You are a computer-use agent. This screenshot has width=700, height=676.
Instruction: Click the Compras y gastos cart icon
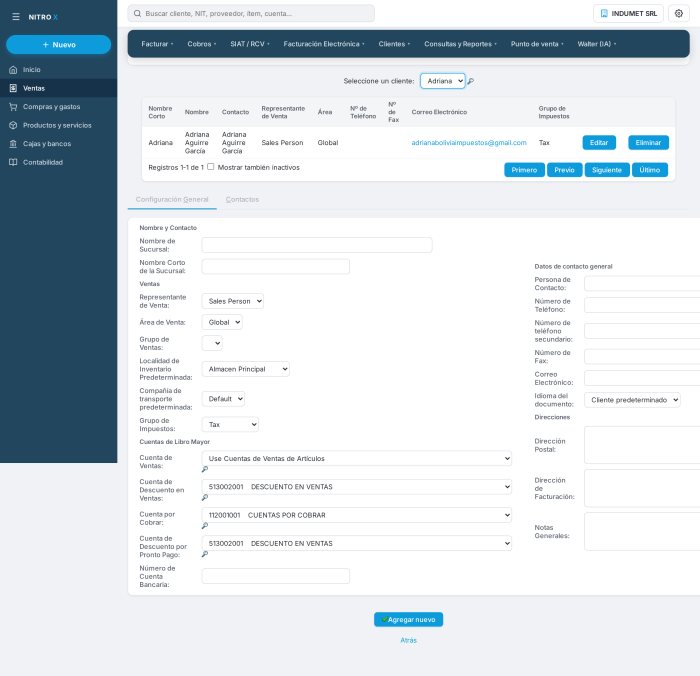(x=13, y=107)
